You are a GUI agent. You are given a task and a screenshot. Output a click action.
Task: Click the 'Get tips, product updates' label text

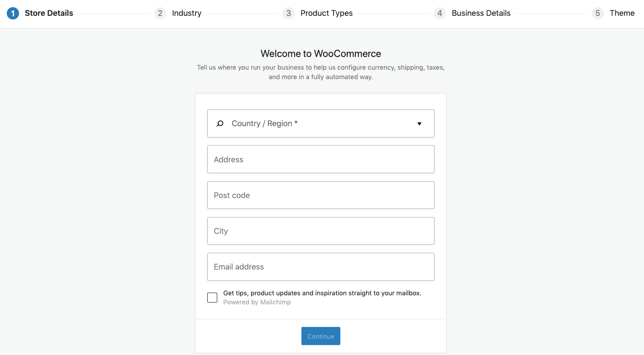coord(322,293)
